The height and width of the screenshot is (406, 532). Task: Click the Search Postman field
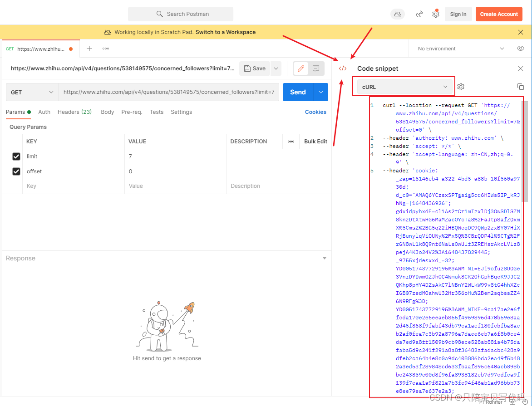pyautogui.click(x=181, y=14)
